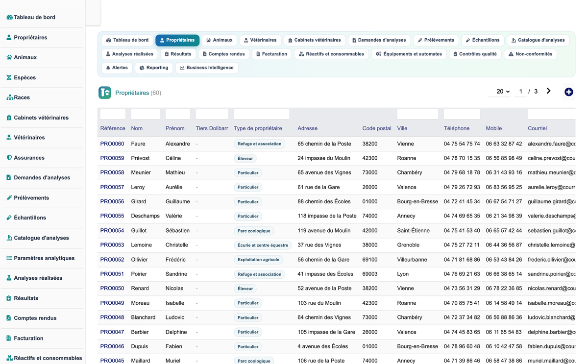Click the Vétérinaires doctor icon in sidebar
Image resolution: width=588 pixels, height=364 pixels.
point(9,138)
